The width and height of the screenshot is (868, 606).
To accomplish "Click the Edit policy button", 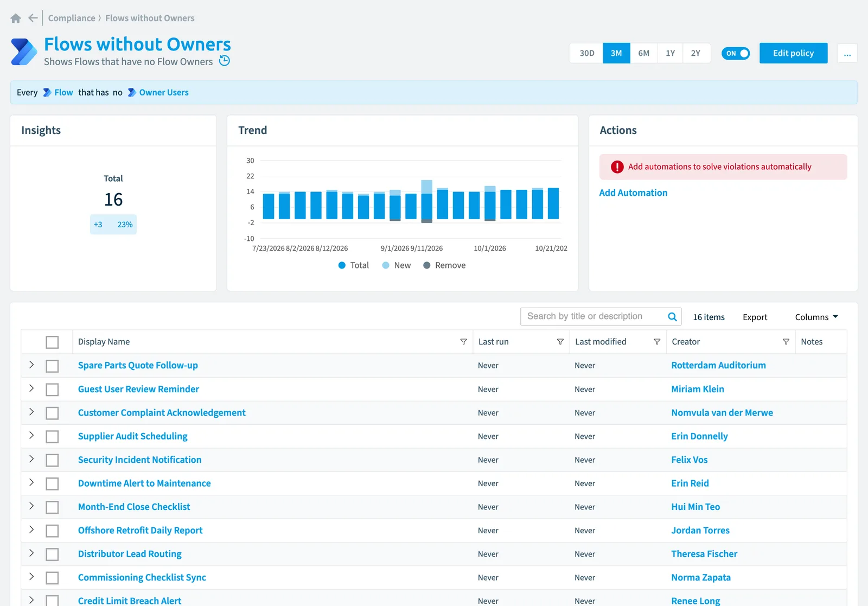I will coord(793,53).
